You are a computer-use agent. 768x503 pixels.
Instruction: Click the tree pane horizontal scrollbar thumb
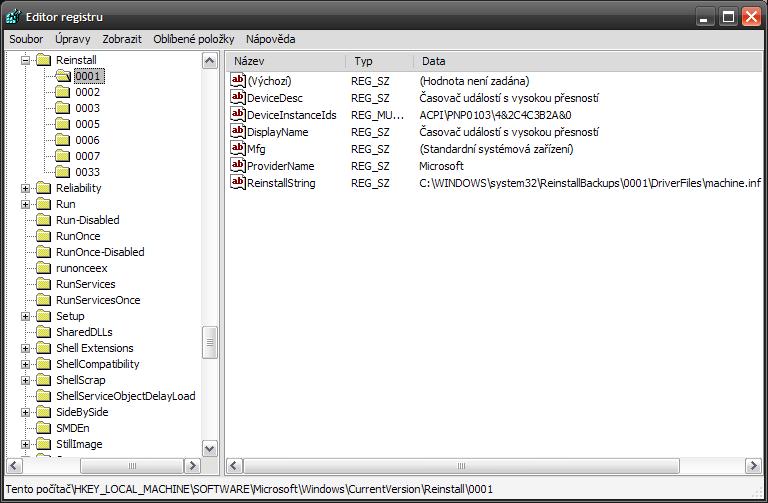(x=132, y=465)
